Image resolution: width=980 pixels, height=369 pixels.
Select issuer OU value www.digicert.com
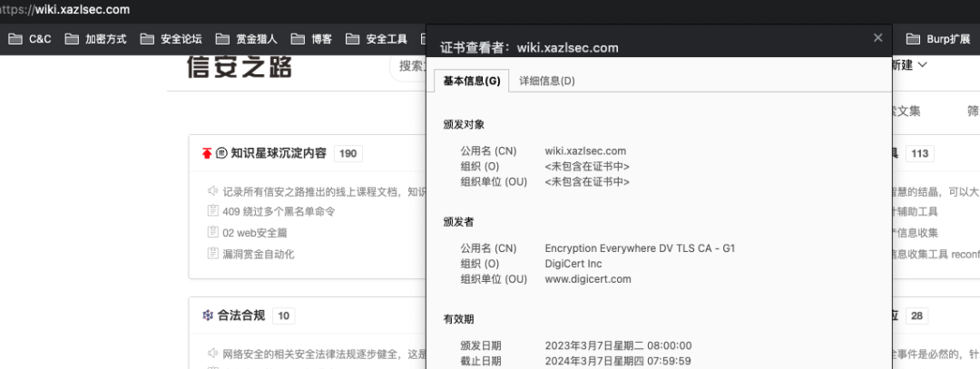point(588,279)
